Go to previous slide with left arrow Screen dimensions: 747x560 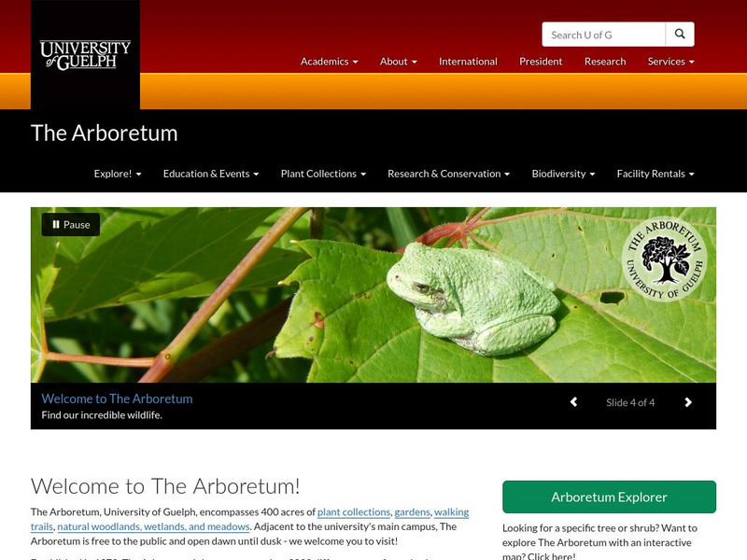point(574,402)
